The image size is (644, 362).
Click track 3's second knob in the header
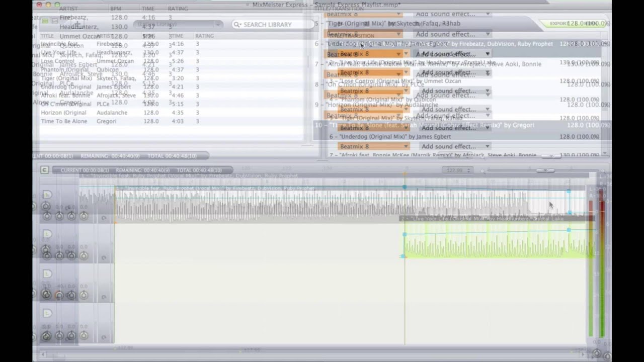[x=59, y=295]
